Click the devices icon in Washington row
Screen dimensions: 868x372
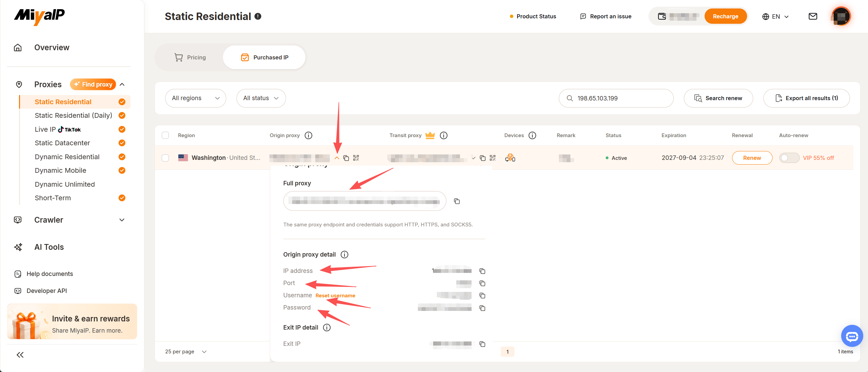click(510, 158)
